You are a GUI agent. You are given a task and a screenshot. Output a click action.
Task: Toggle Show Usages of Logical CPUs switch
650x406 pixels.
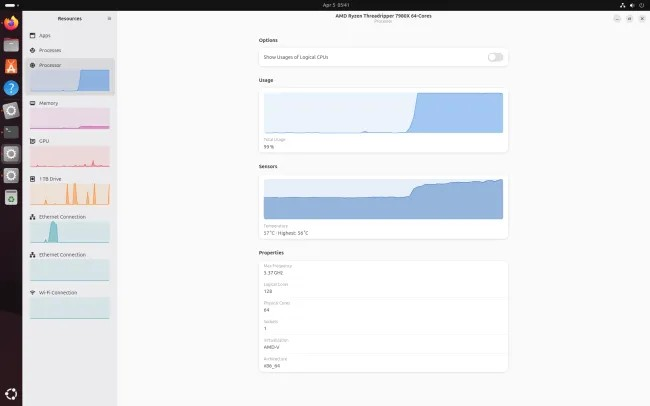[x=494, y=57]
